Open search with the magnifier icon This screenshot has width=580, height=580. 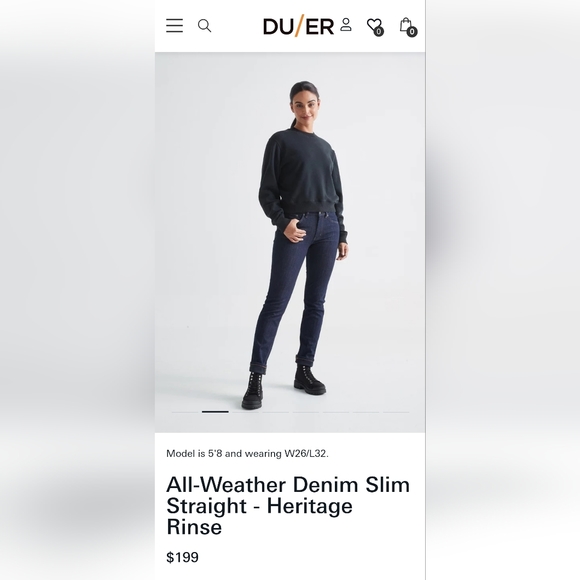[204, 26]
